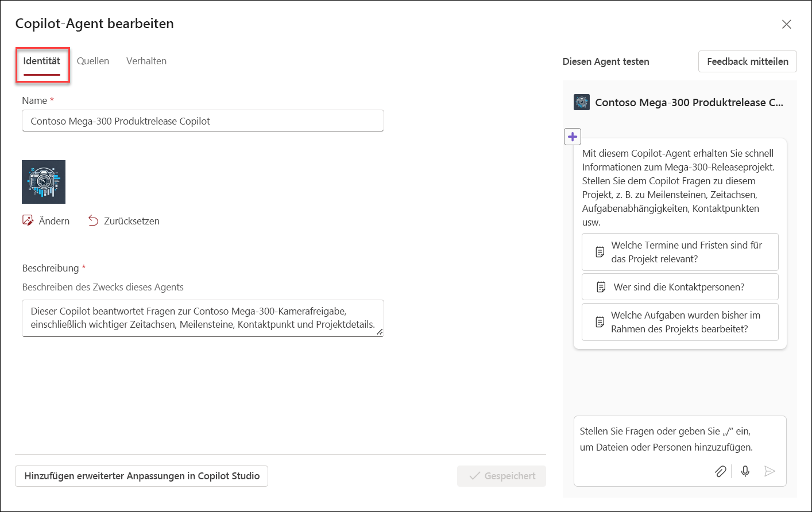This screenshot has height=512, width=812.
Task: Click the checkmark icon on Gespeichert
Action: pos(474,476)
